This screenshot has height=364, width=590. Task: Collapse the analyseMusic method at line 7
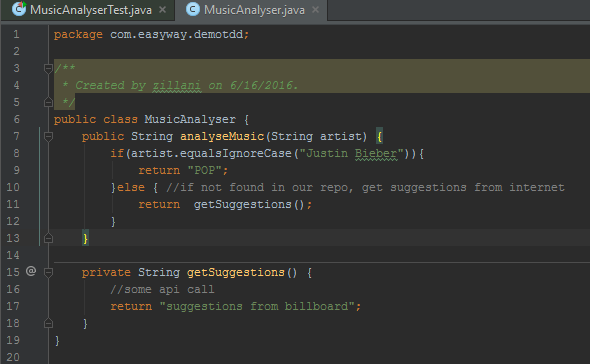pos(48,136)
